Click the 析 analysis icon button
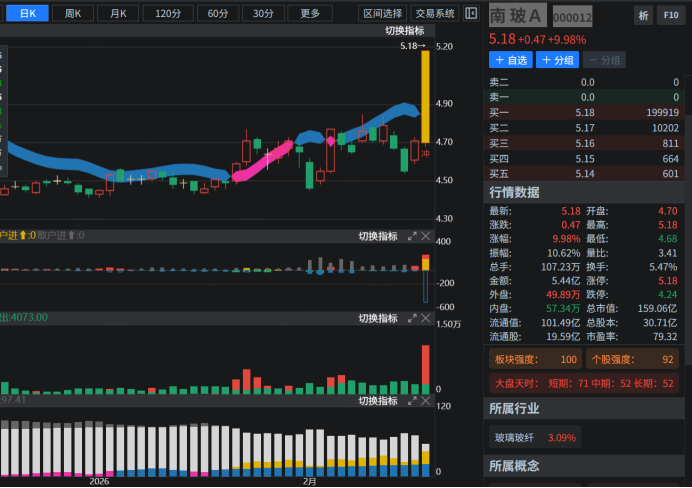692x488 pixels. click(x=643, y=15)
